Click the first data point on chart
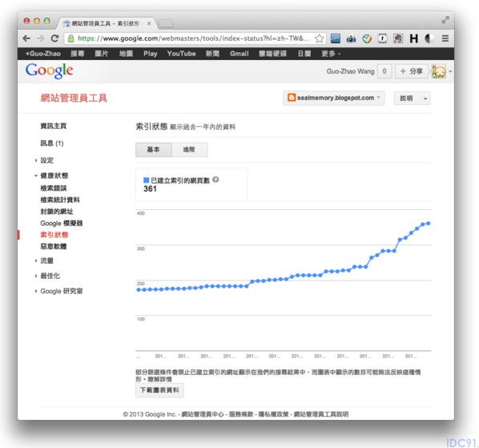 tap(139, 289)
